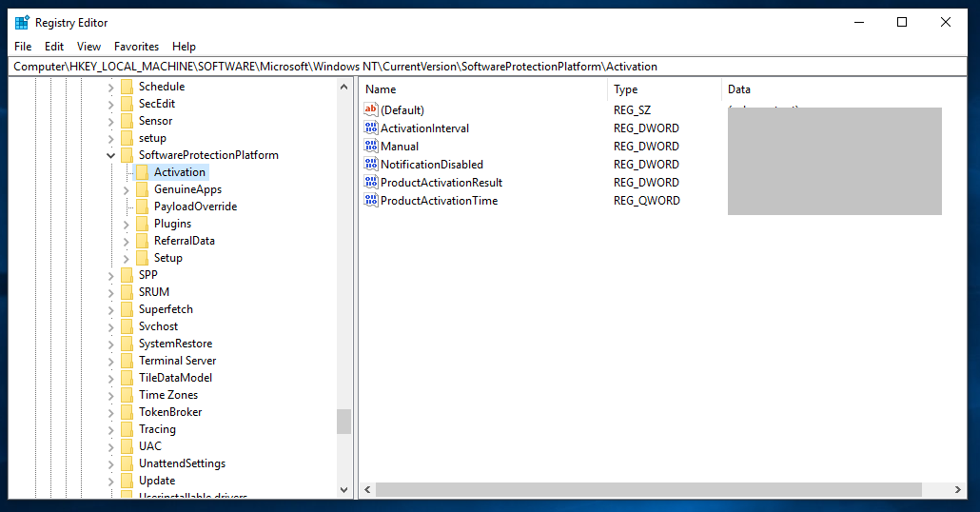Viewport: 980px width, 512px height.
Task: Select the ProductActivationTime value name
Action: [x=440, y=201]
